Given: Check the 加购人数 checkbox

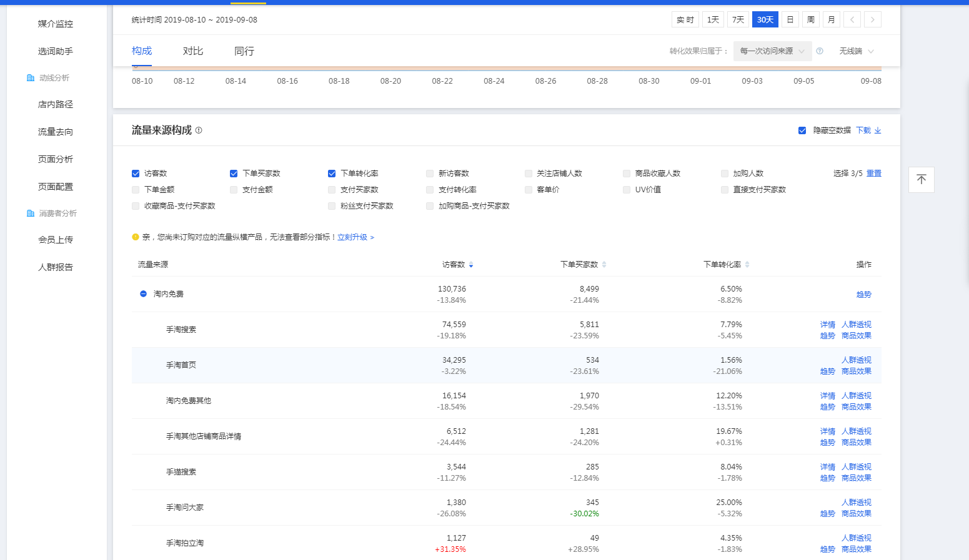Looking at the screenshot, I should point(725,174).
